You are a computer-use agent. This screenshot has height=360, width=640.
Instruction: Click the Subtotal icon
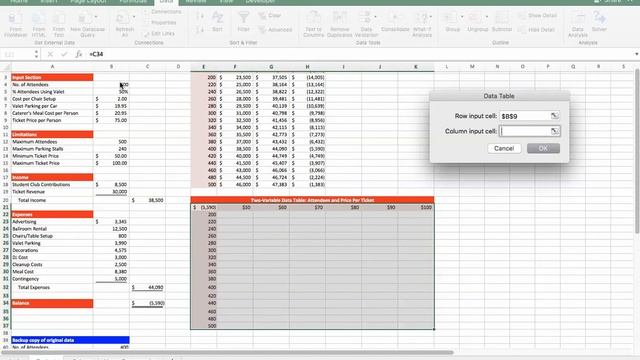(502, 22)
